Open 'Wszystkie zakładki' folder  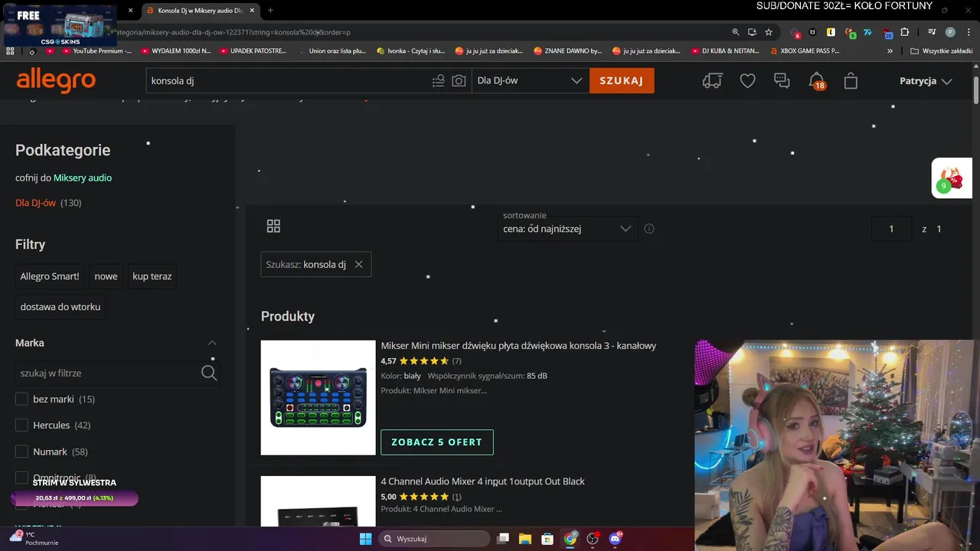[x=941, y=51]
